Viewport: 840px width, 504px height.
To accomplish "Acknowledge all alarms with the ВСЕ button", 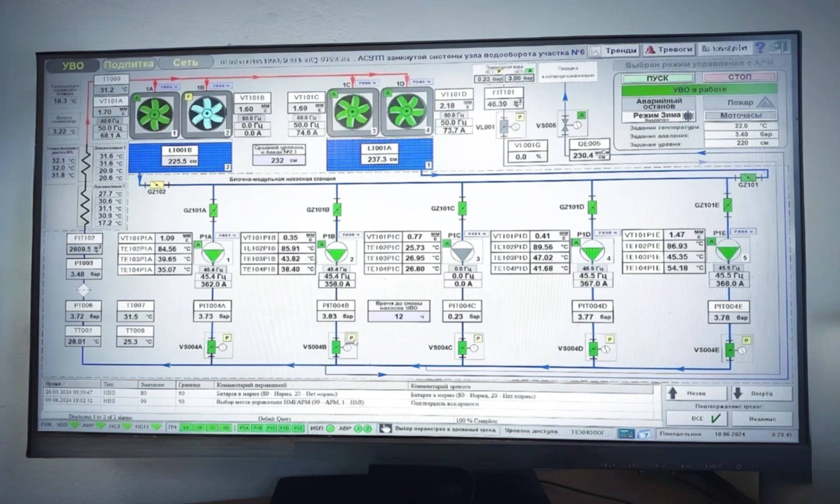I will pyautogui.click(x=696, y=419).
